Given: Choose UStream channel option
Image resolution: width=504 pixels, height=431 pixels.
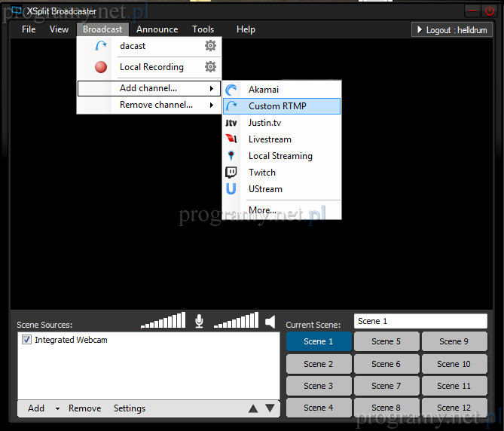Looking at the screenshot, I should pyautogui.click(x=265, y=189).
